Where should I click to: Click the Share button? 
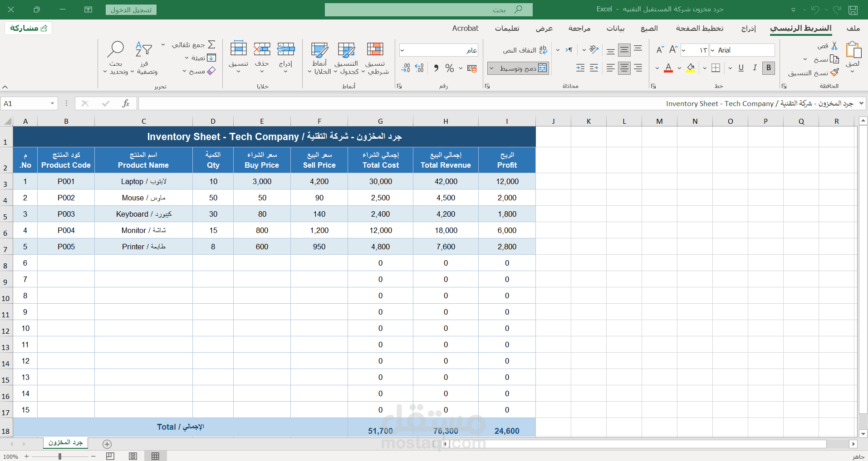pyautogui.click(x=29, y=28)
